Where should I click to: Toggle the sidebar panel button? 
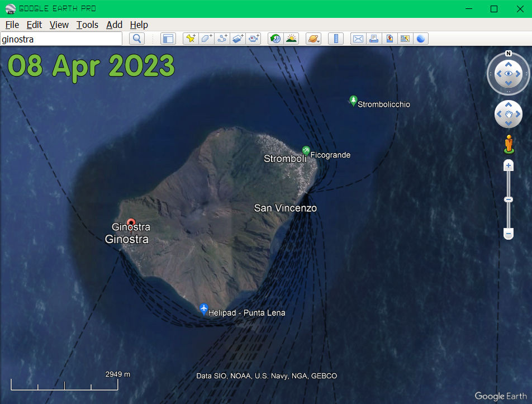[x=168, y=39]
